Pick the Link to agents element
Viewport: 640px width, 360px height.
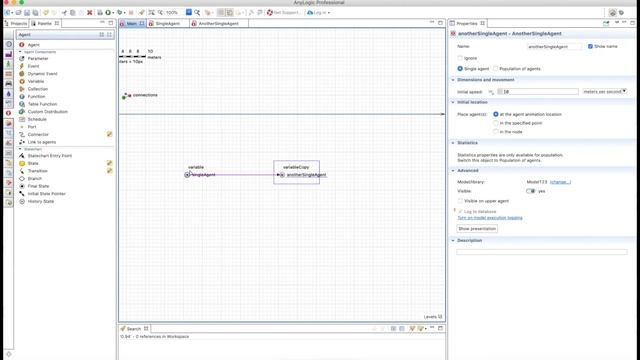[x=42, y=142]
